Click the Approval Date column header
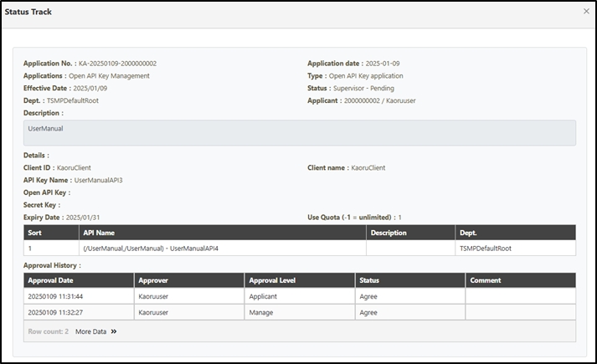This screenshot has height=364, width=597. pos(51,280)
